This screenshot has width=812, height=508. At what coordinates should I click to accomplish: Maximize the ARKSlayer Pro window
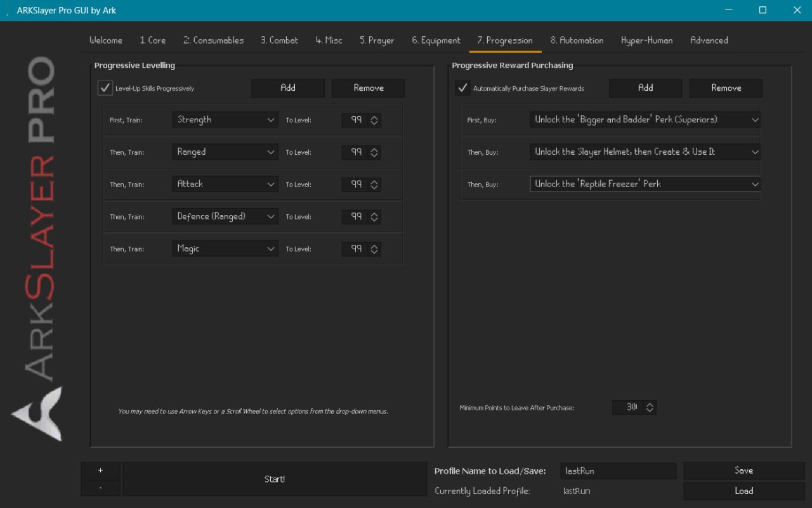tap(763, 10)
